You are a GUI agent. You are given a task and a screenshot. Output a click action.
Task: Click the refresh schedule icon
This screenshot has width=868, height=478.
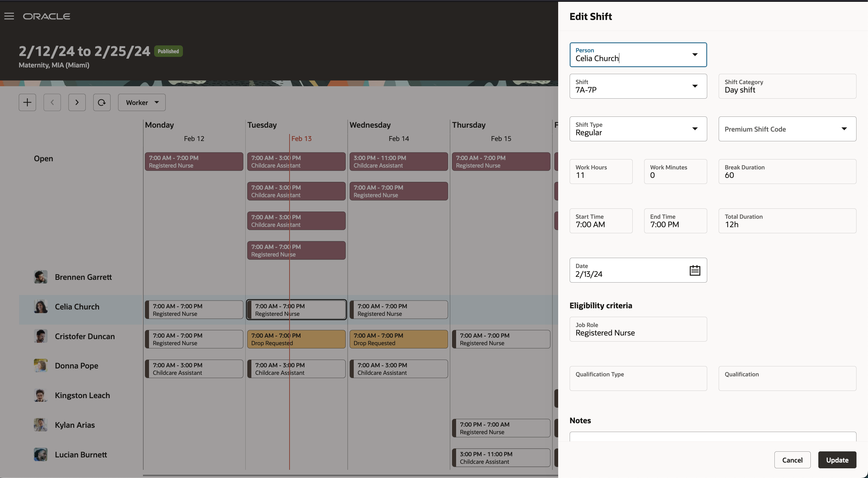tap(102, 102)
